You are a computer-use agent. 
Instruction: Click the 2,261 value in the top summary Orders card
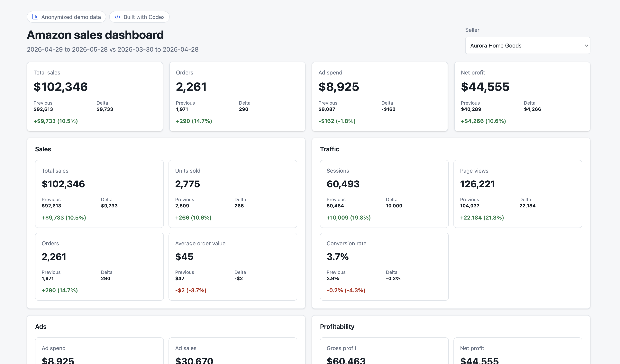coord(191,87)
